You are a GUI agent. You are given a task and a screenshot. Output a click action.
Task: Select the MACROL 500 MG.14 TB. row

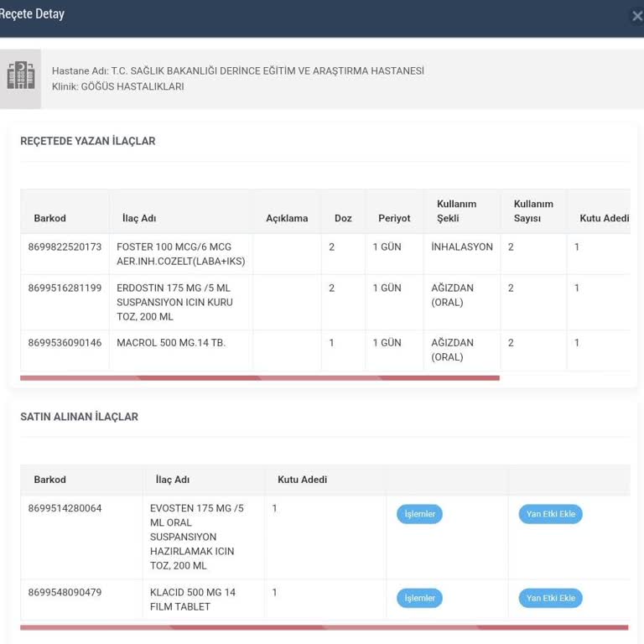point(171,343)
